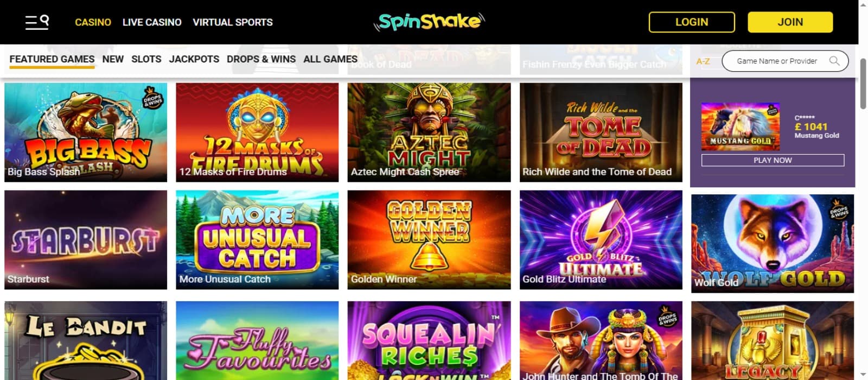This screenshot has width=868, height=380.
Task: Select the Wolf Gold game tile
Action: (773, 243)
